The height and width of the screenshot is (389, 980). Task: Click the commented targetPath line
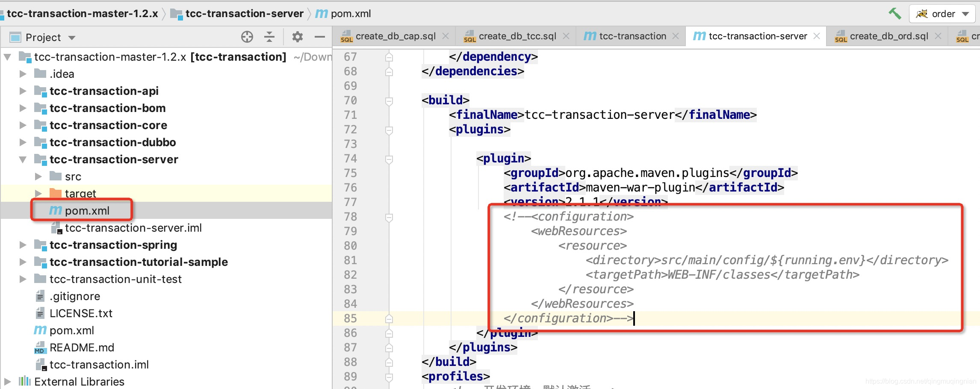(723, 275)
